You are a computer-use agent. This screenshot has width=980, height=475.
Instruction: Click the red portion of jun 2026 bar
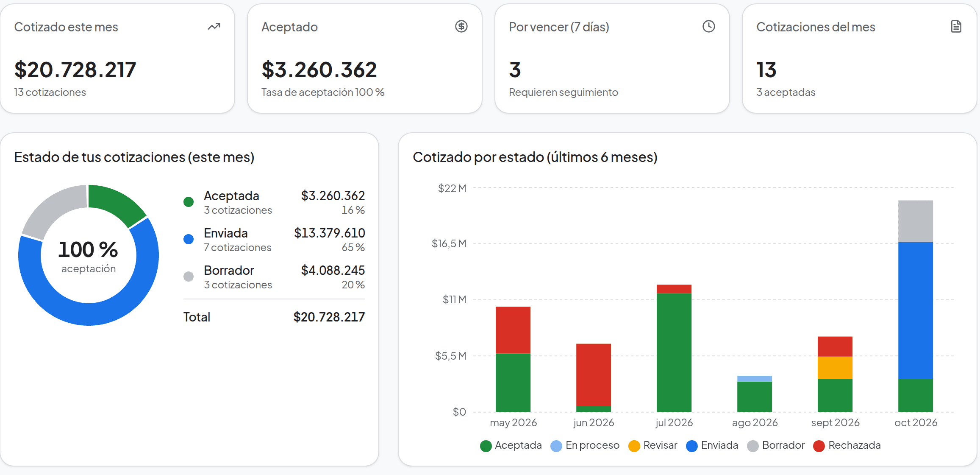[594, 375]
